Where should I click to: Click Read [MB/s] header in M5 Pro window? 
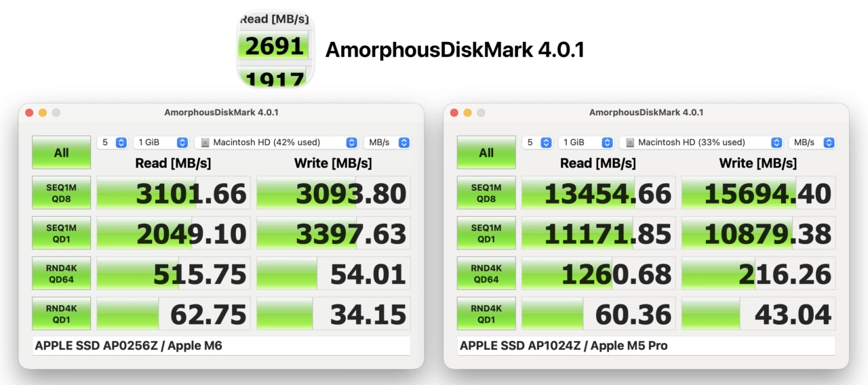point(598,163)
